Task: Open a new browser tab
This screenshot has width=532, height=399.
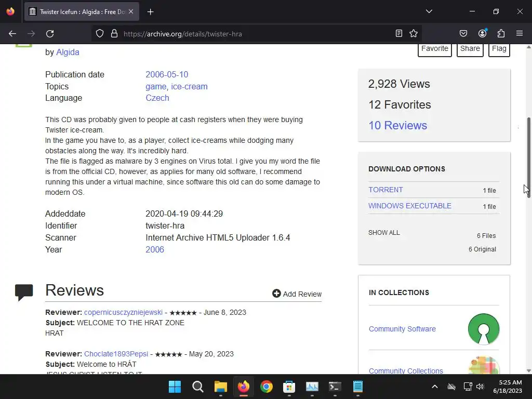Action: pyautogui.click(x=150, y=12)
